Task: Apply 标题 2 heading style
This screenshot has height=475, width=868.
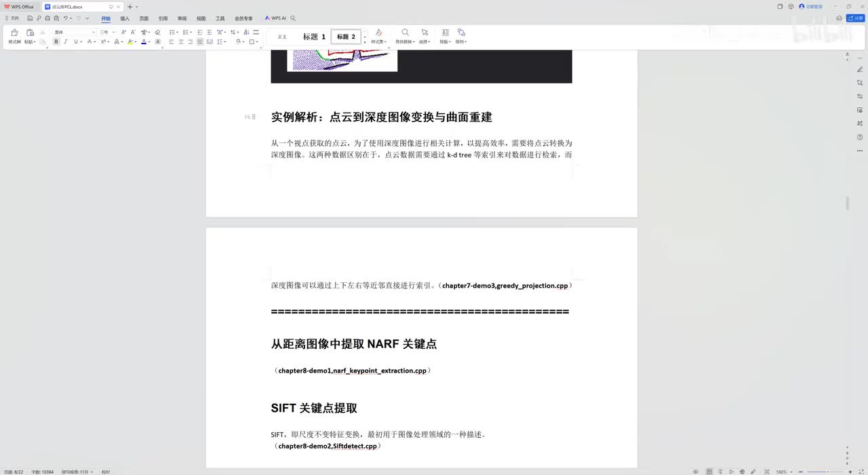Action: click(x=346, y=37)
